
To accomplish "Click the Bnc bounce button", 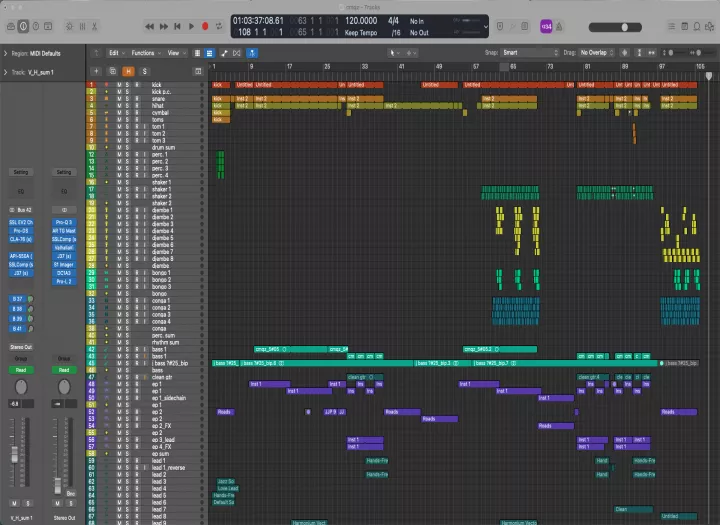I will (71, 493).
